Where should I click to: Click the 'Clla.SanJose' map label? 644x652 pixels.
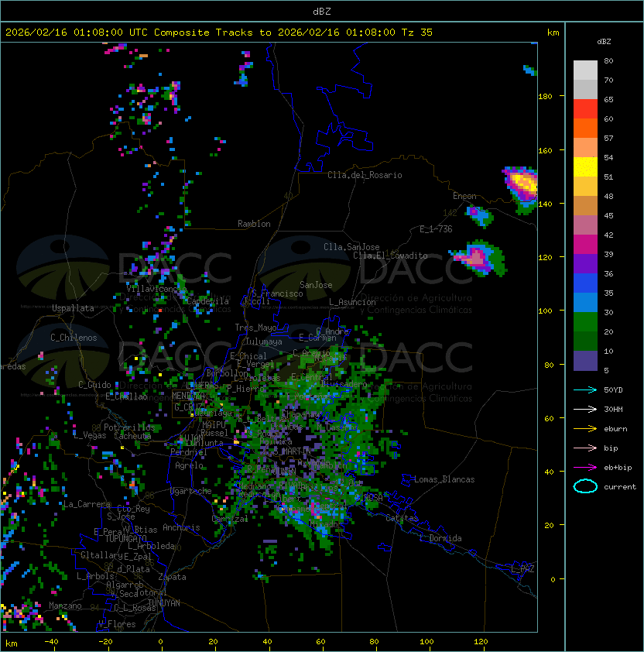(351, 247)
